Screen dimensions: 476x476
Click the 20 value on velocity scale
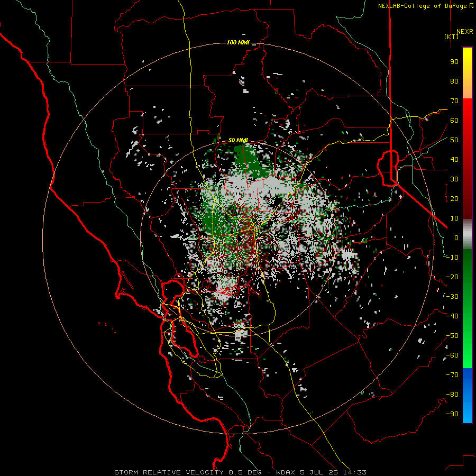pyautogui.click(x=454, y=199)
